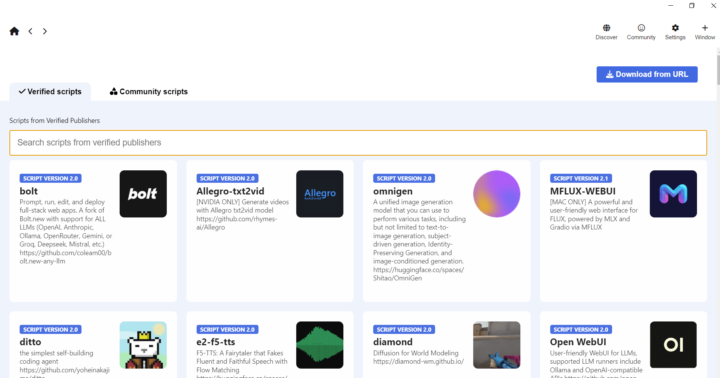Switch to Verified scripts tab
The image size is (720, 378).
tap(50, 91)
